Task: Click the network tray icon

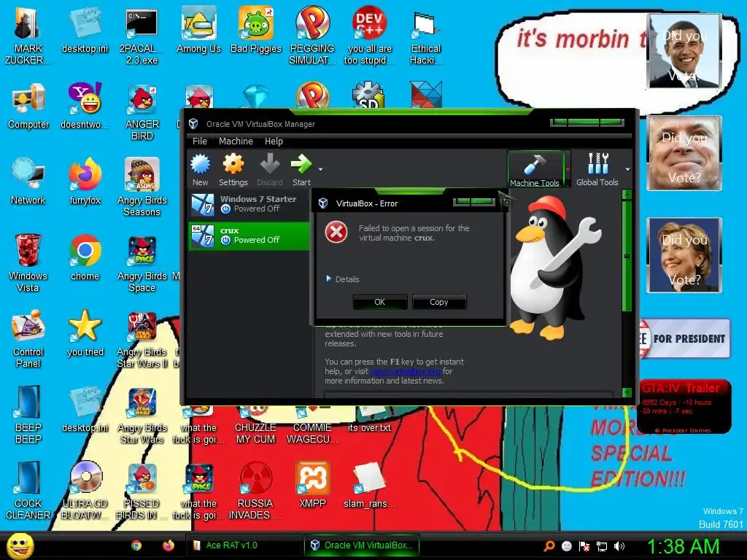Action: [x=602, y=546]
